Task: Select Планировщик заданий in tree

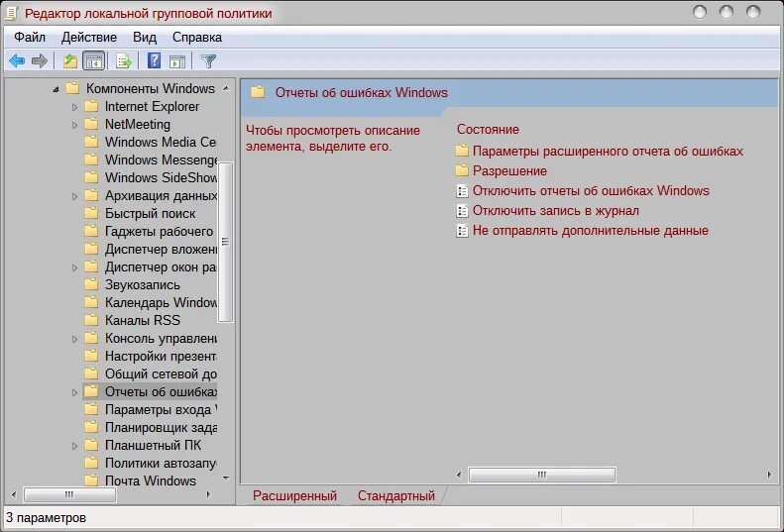Action: [x=160, y=428]
